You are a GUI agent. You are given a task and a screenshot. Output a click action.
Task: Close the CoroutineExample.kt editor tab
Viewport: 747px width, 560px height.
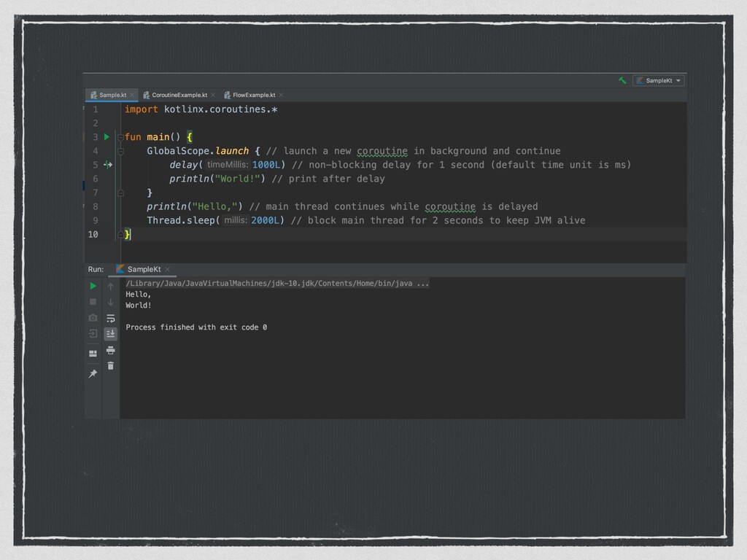coord(213,96)
